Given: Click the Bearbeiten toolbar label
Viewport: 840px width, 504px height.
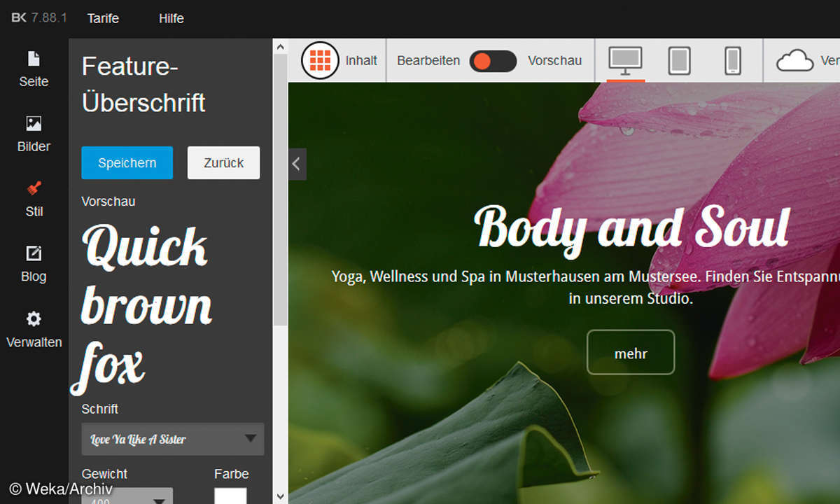Looking at the screenshot, I should click(428, 61).
